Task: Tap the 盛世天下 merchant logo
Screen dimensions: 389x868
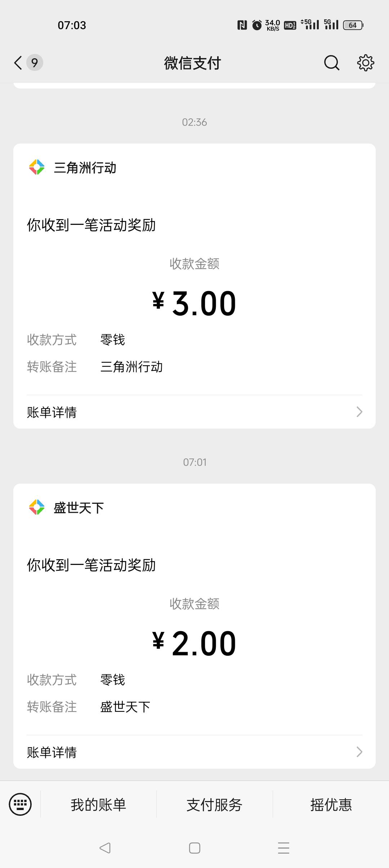Action: click(x=37, y=507)
